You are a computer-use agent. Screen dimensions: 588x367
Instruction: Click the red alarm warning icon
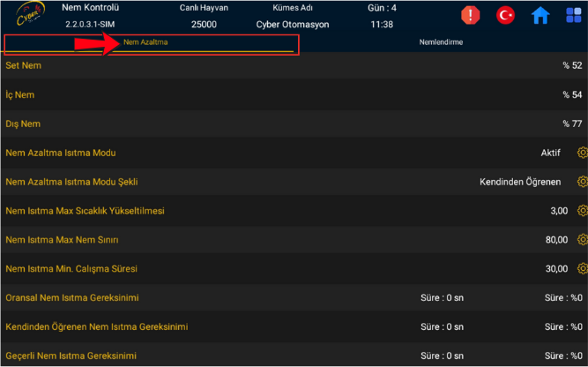[471, 15]
